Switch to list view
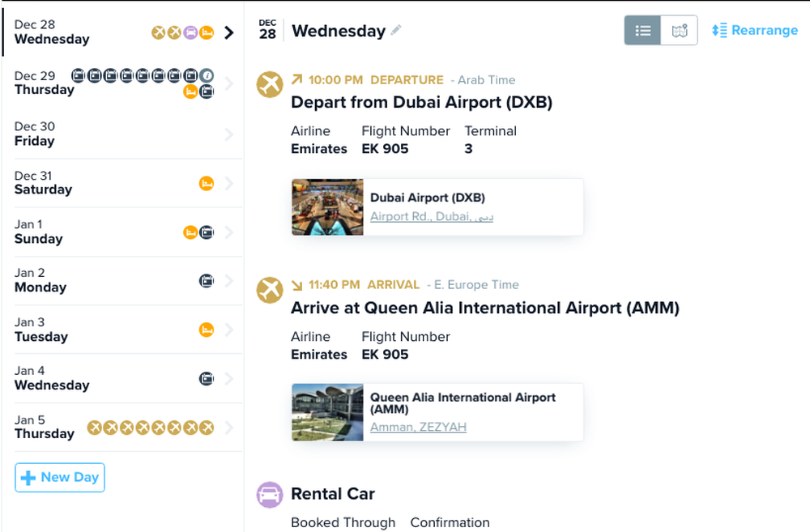The image size is (810, 532). pyautogui.click(x=642, y=31)
